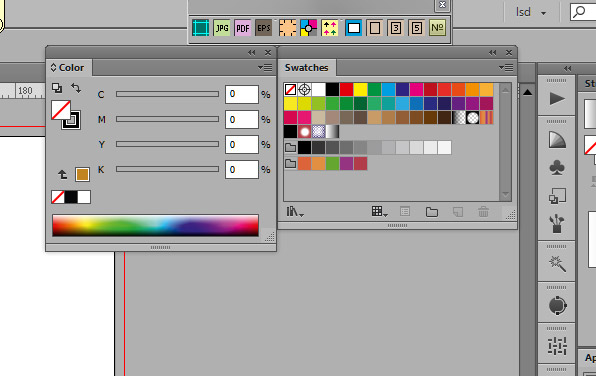Screen dimensions: 596x376
Task: Click the teal artboard crop icon
Action: coord(201,28)
